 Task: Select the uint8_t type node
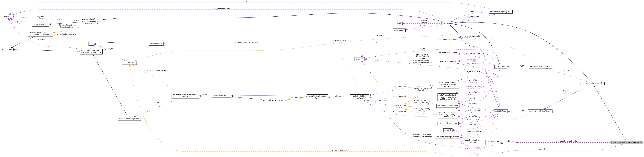click(448, 130)
